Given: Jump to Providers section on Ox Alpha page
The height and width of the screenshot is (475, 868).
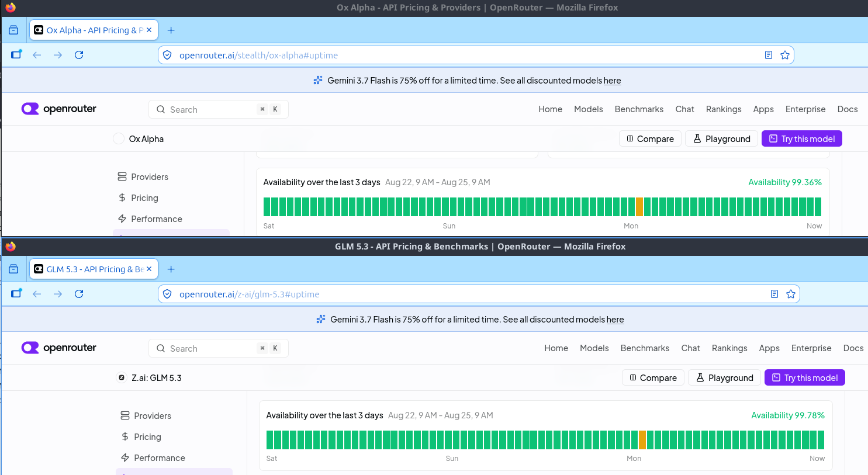Looking at the screenshot, I should pyautogui.click(x=143, y=177).
